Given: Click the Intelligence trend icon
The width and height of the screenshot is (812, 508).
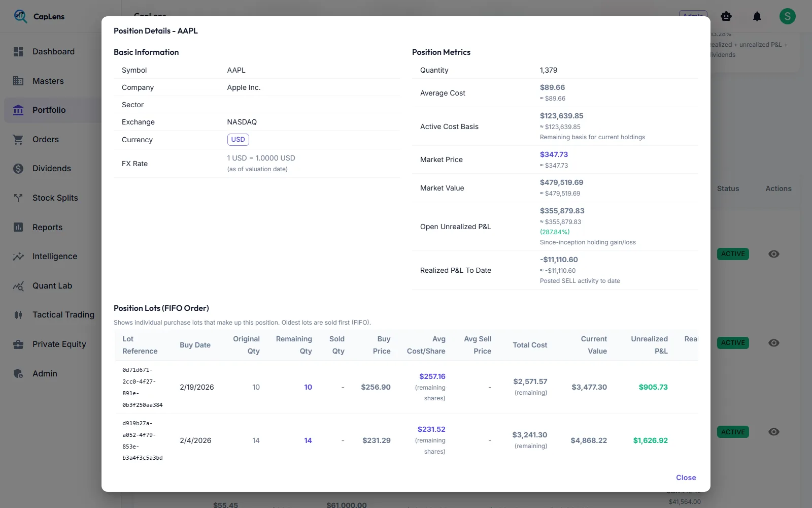Looking at the screenshot, I should coord(18,257).
